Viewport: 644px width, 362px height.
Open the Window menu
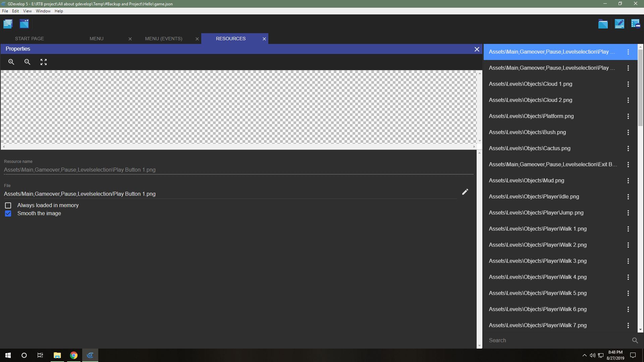[43, 11]
